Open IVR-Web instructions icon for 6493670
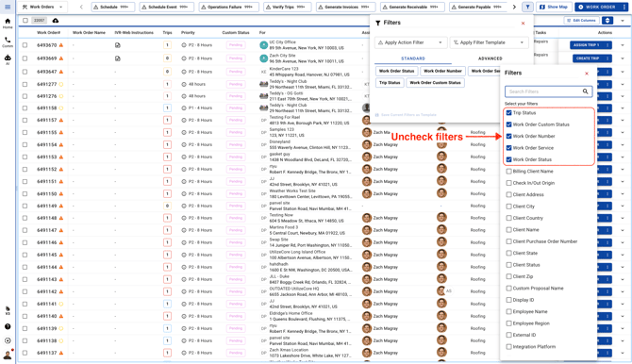Image resolution: width=632 pixels, height=364 pixels. [x=118, y=45]
